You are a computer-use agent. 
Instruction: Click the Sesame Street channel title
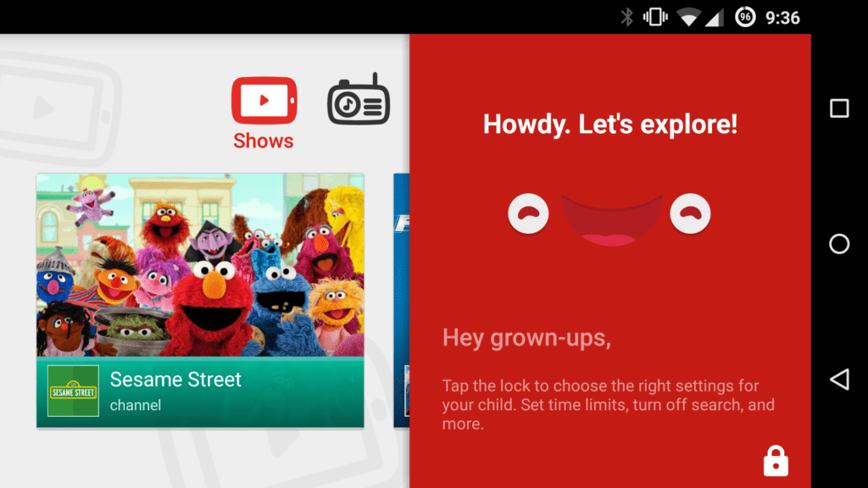[175, 380]
